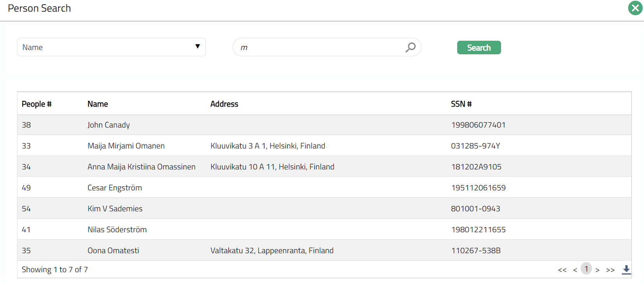
Task: Go to the first page of results
Action: pyautogui.click(x=562, y=270)
